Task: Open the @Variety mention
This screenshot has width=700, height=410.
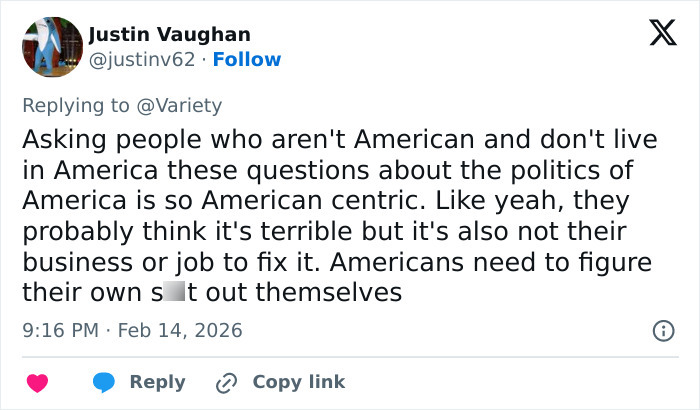Action: [186, 105]
